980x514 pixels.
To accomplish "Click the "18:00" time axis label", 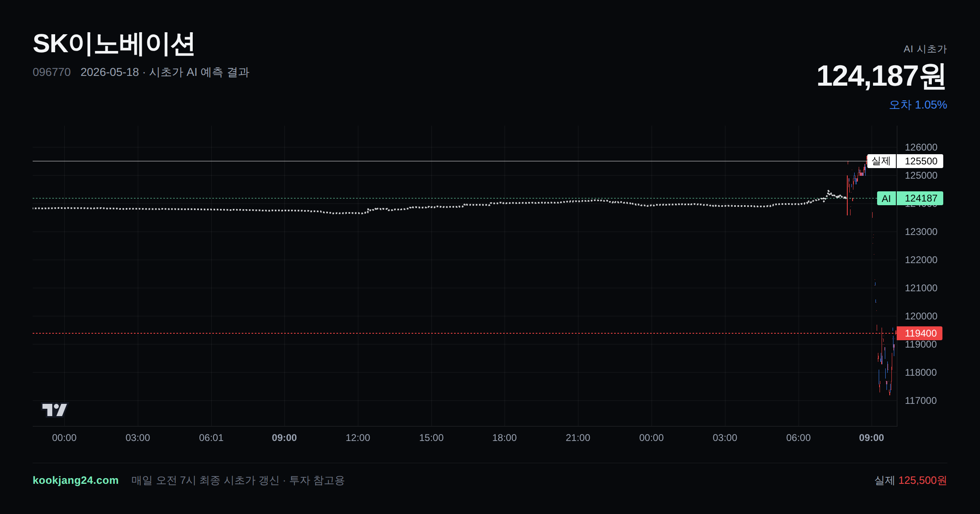I will [x=504, y=438].
